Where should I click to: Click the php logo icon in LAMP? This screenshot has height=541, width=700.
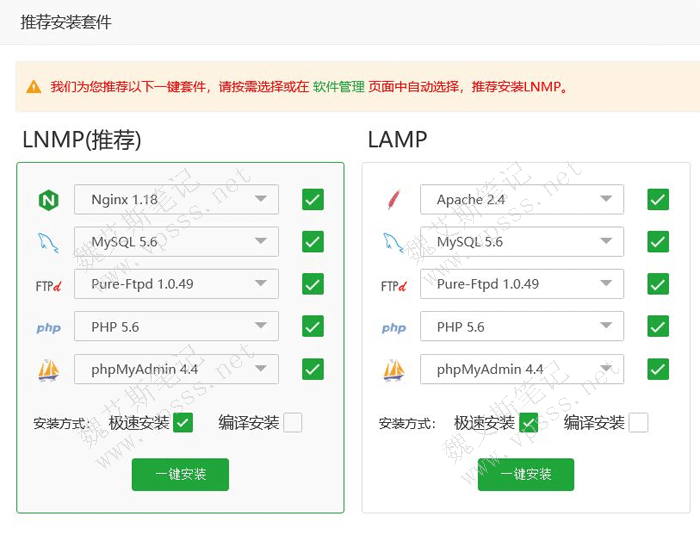tap(394, 328)
